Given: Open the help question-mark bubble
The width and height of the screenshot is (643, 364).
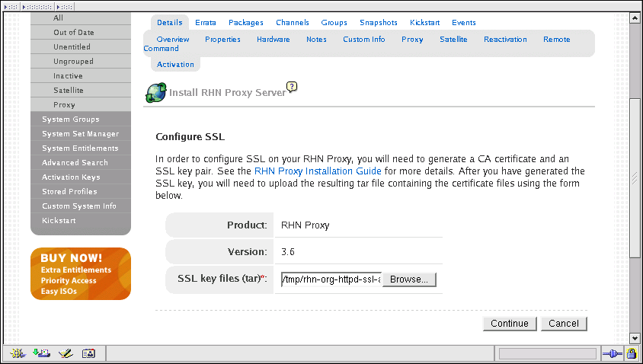Looking at the screenshot, I should coord(292,87).
